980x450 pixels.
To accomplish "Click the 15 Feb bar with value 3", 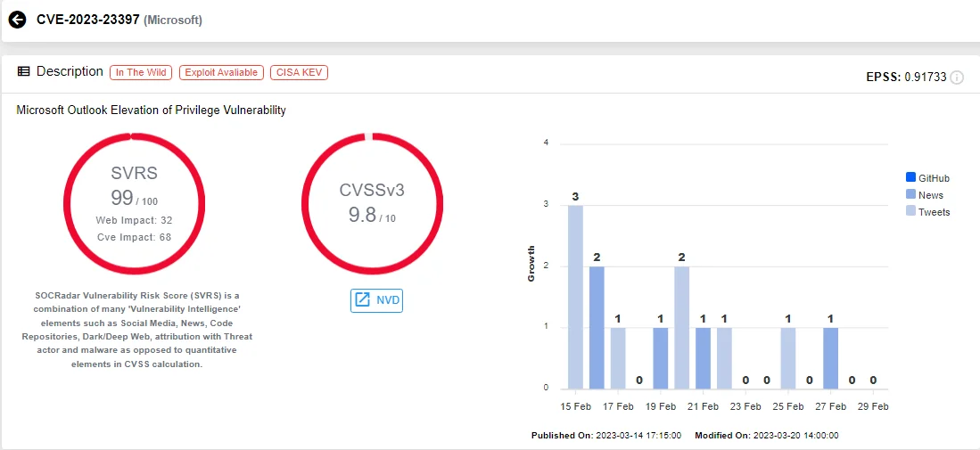I will (575, 297).
